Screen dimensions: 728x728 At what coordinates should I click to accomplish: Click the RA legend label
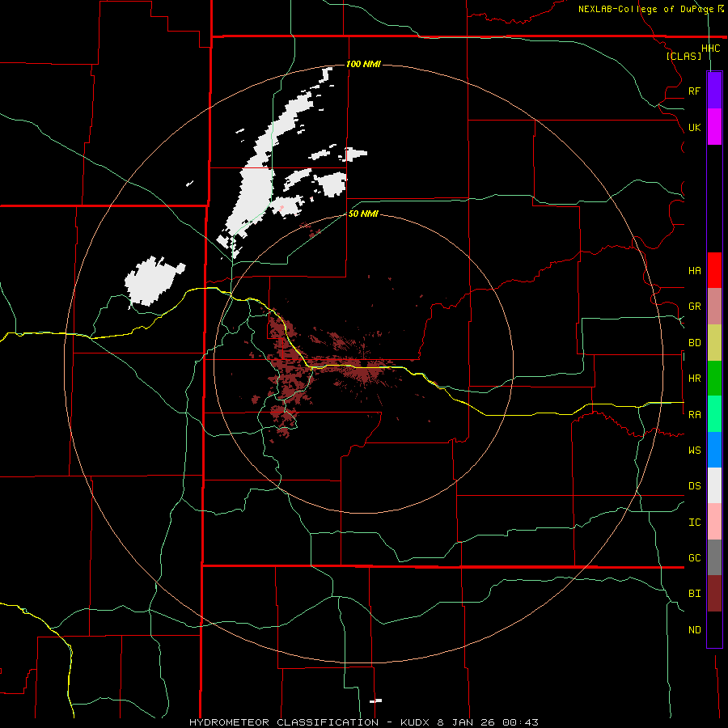pyautogui.click(x=694, y=414)
